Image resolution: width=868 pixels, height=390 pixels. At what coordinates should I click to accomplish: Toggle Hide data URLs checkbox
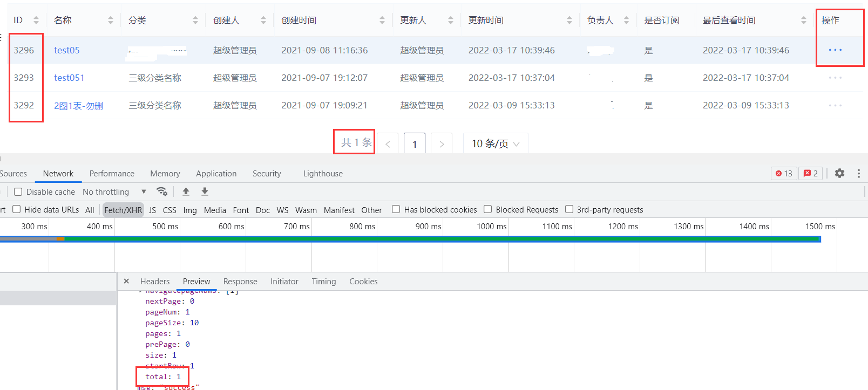click(x=16, y=209)
